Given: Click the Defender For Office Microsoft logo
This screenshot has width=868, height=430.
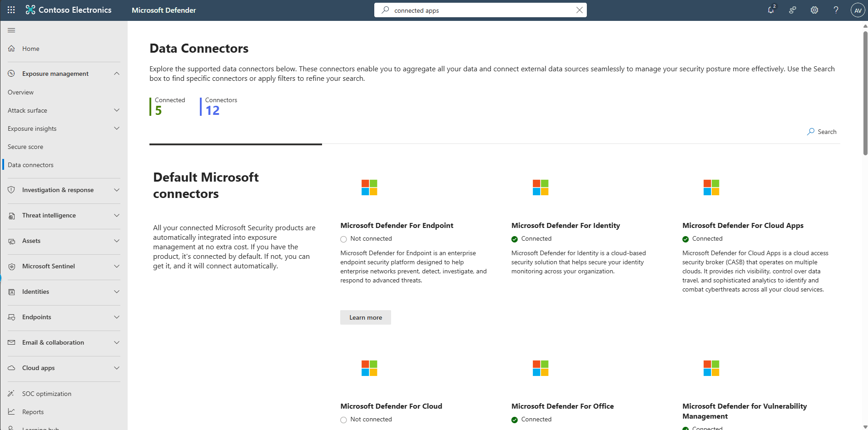Looking at the screenshot, I should point(541,368).
